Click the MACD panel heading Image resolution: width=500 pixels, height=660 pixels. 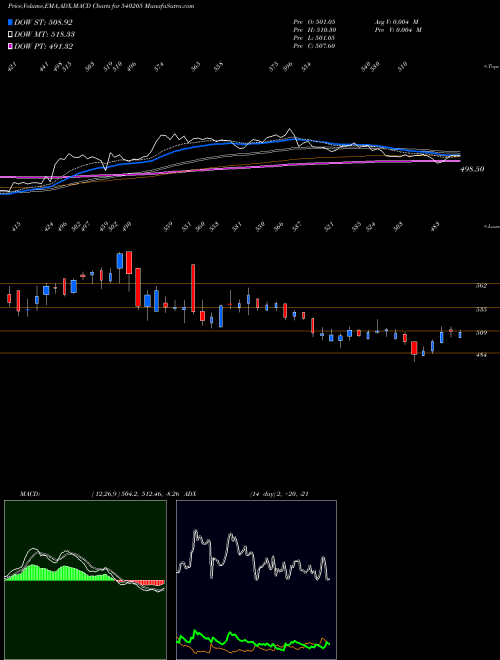(x=29, y=494)
